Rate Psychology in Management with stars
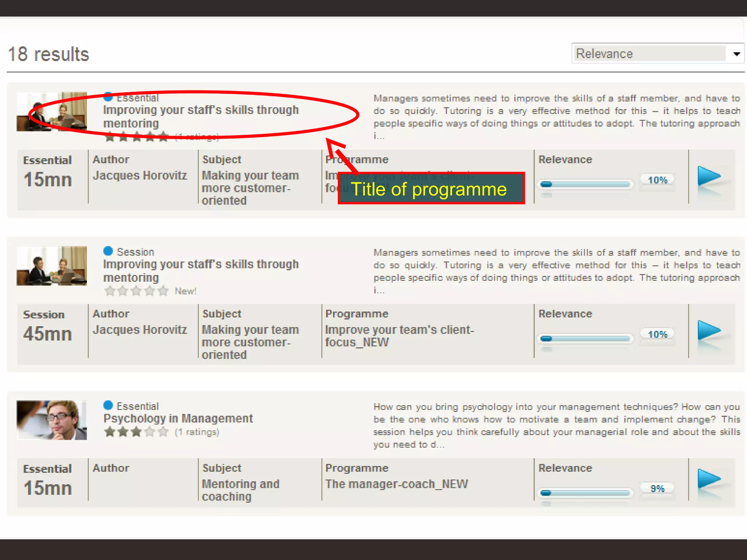This screenshot has width=747, height=560. tap(136, 432)
